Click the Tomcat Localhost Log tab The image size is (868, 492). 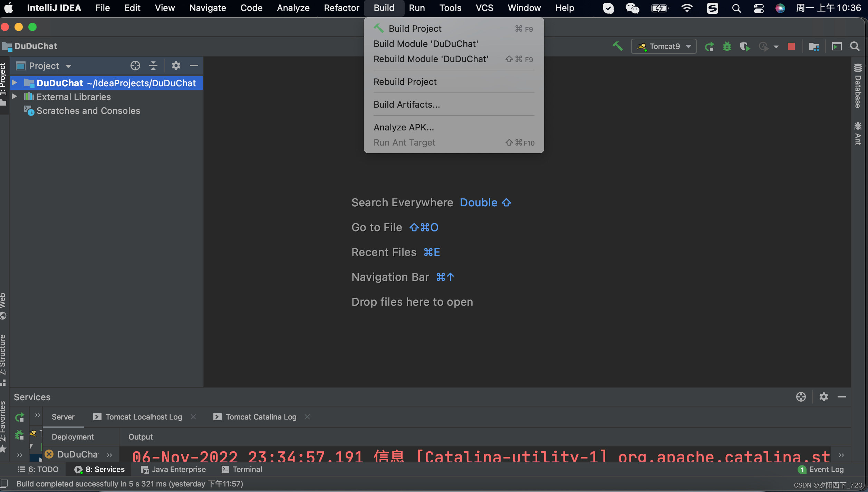tap(143, 416)
